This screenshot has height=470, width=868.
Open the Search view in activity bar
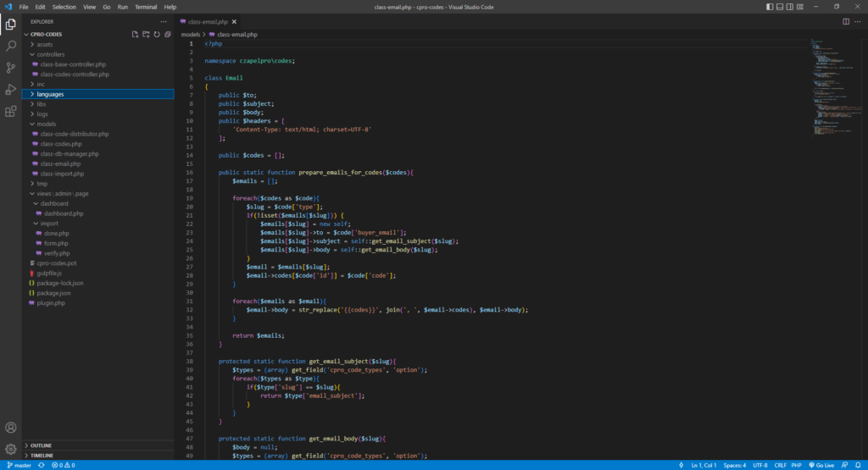coord(10,46)
